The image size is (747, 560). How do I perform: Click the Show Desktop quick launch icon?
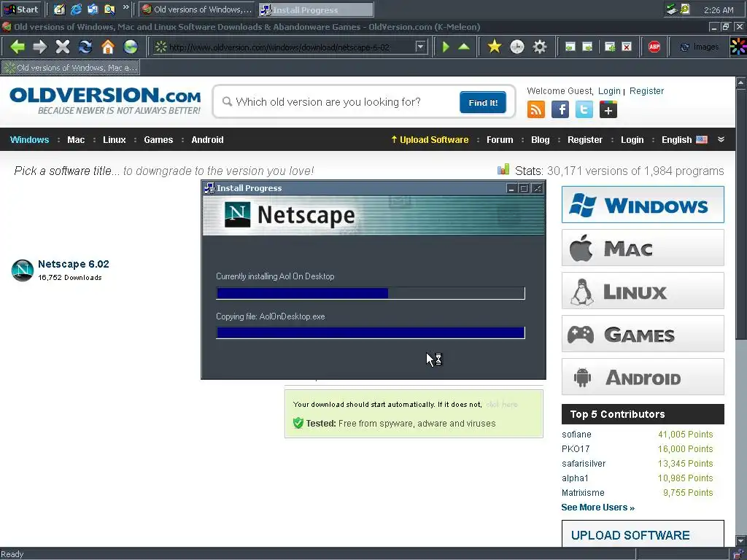click(x=59, y=9)
